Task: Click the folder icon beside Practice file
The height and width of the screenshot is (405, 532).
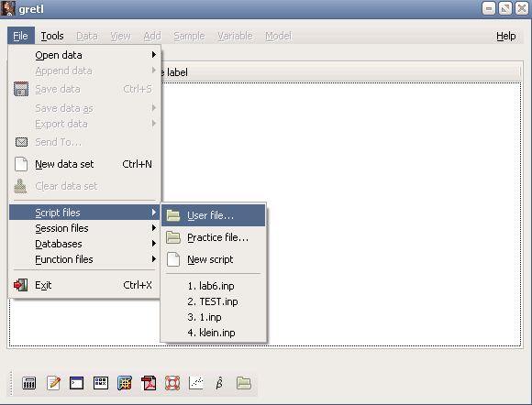Action: (173, 237)
